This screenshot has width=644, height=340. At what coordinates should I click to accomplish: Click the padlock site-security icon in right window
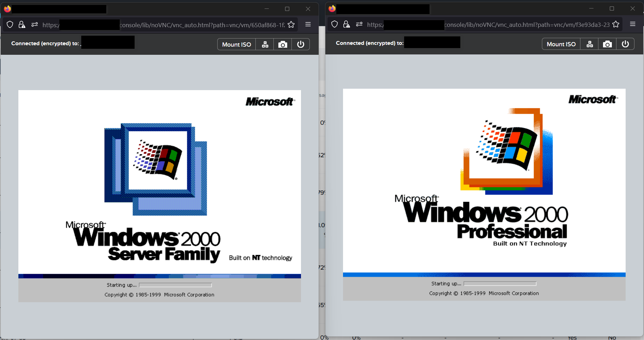point(347,24)
